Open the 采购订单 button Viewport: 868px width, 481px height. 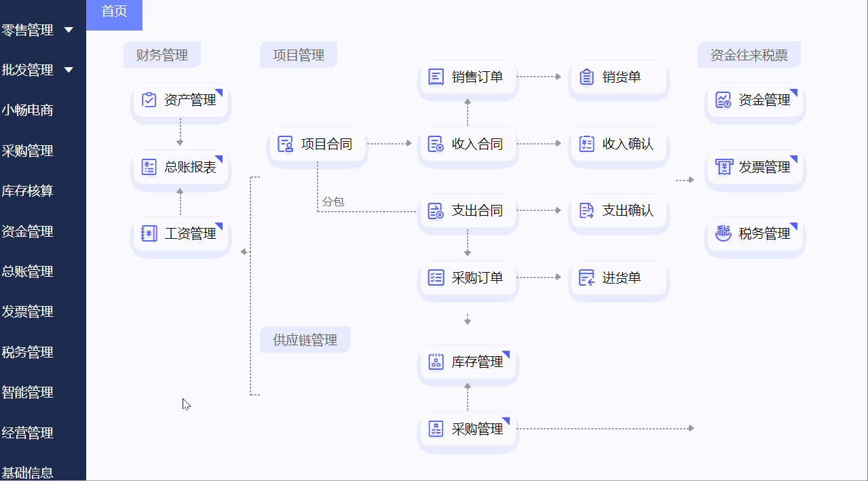click(468, 278)
